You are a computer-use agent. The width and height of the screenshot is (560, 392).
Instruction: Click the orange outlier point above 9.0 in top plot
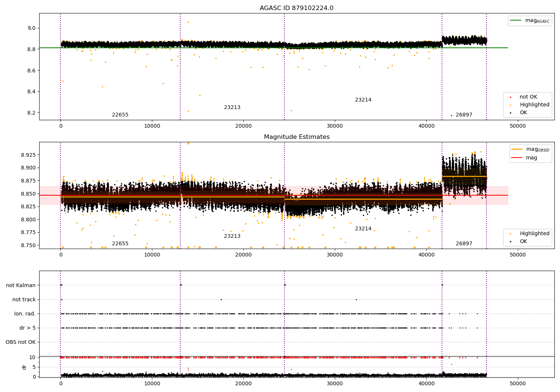(188, 22)
